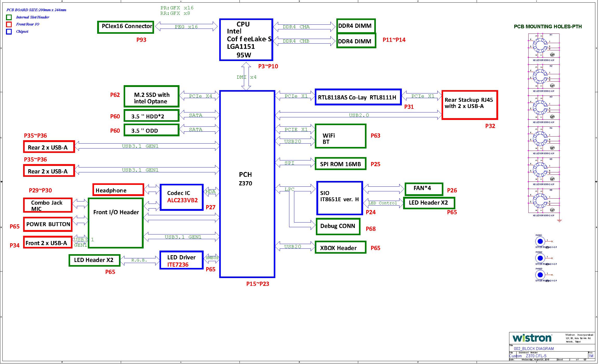Click the blue Chipset legend square
Screen dimensions: 600x364
pyautogui.click(x=9, y=32)
